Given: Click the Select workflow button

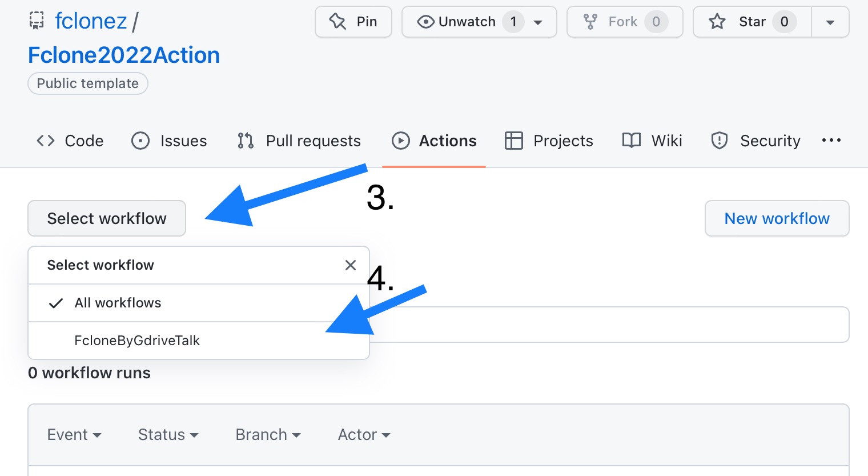Looking at the screenshot, I should pos(107,218).
